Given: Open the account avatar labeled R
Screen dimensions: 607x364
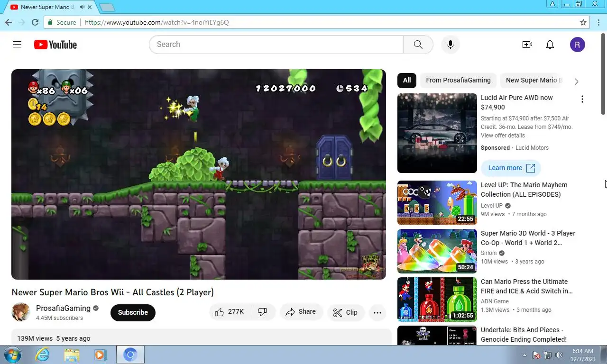Looking at the screenshot, I should (577, 45).
